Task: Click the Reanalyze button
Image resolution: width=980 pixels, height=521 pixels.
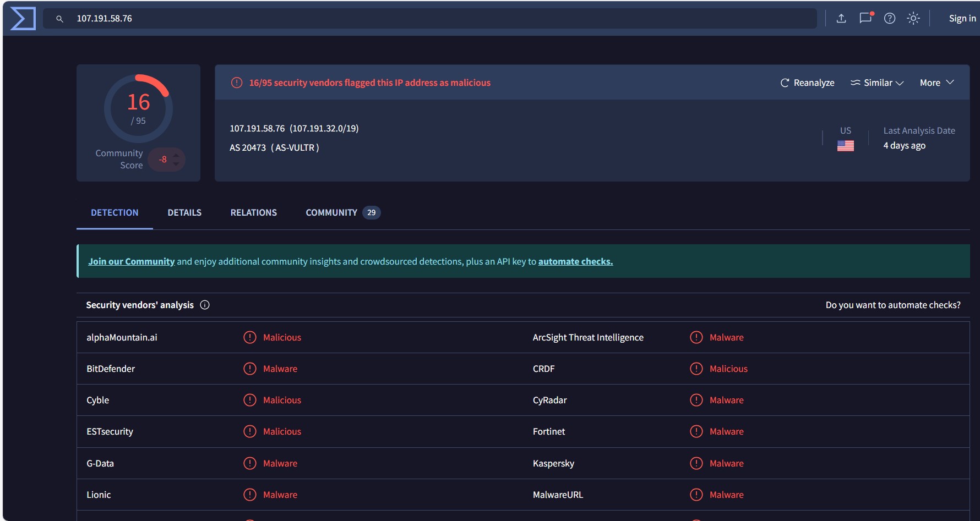Action: coord(808,83)
